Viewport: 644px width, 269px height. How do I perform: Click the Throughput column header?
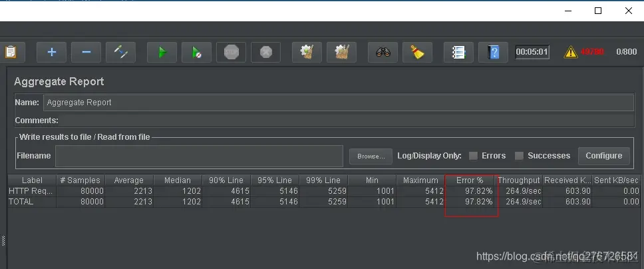pos(519,180)
